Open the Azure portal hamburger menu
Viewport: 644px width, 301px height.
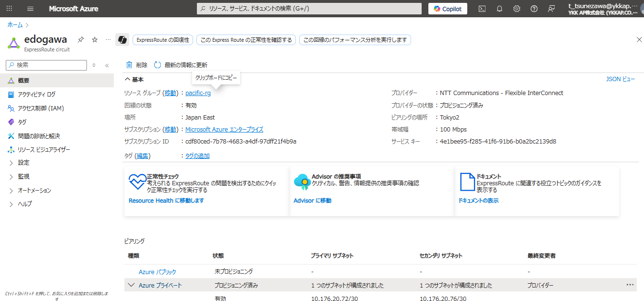click(31, 9)
